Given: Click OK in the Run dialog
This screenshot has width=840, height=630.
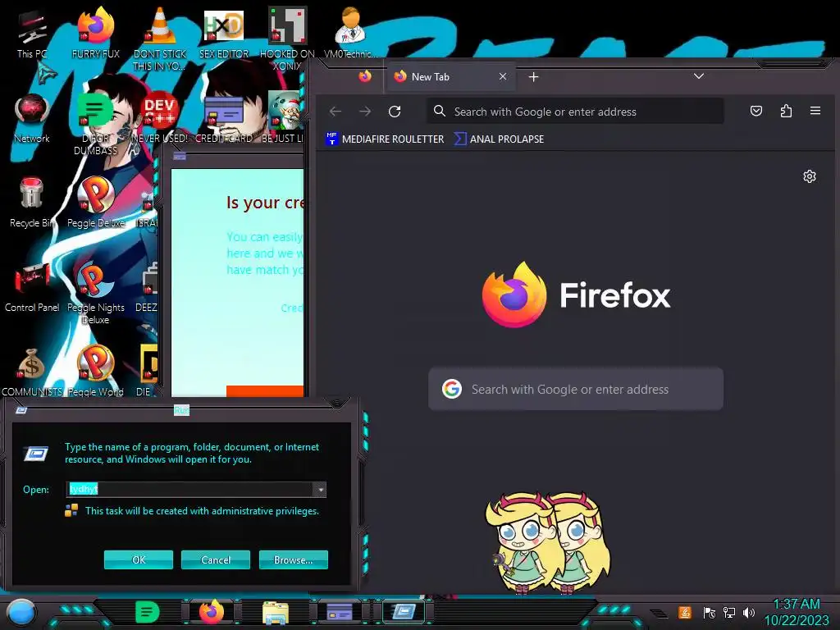Looking at the screenshot, I should tap(139, 559).
